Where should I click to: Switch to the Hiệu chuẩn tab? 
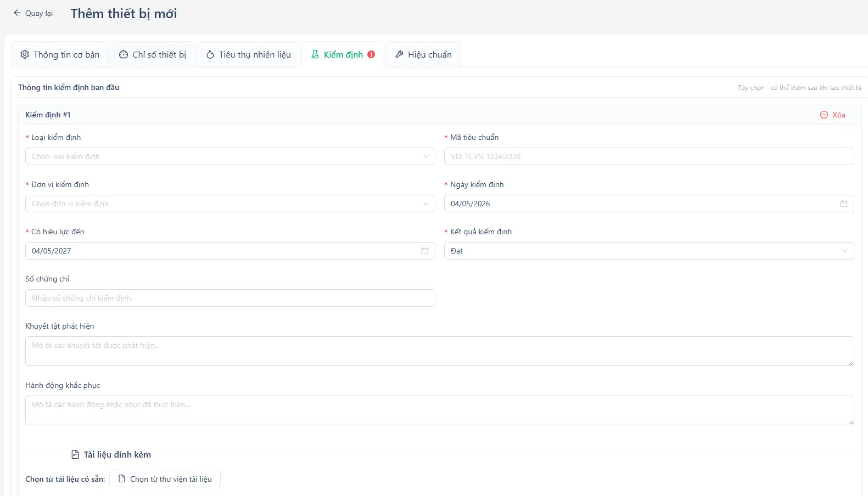(x=423, y=55)
